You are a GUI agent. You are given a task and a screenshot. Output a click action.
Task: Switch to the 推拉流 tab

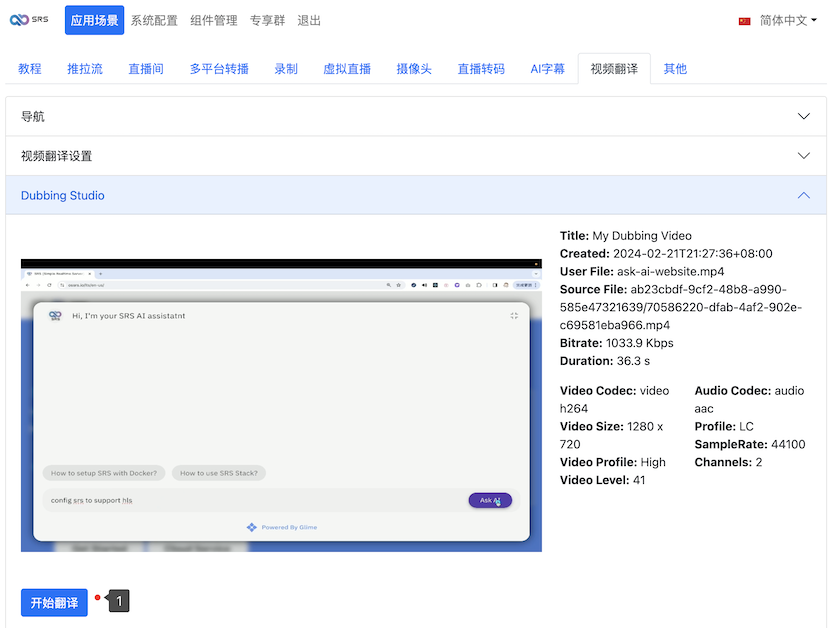point(85,69)
